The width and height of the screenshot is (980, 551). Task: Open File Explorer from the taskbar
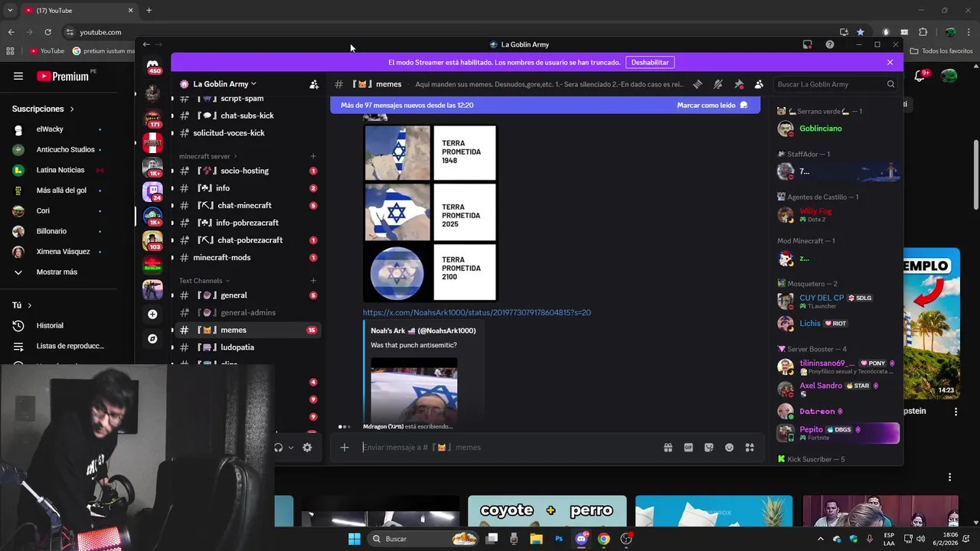pos(536,539)
